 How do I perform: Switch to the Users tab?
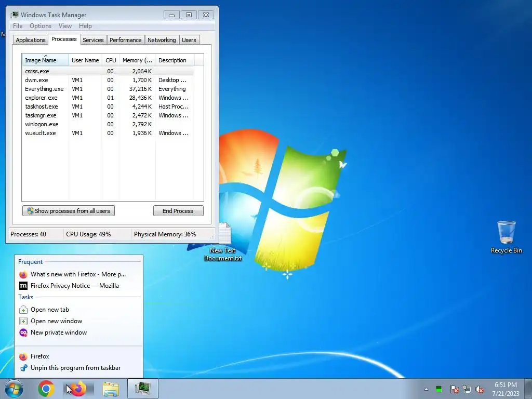click(189, 40)
